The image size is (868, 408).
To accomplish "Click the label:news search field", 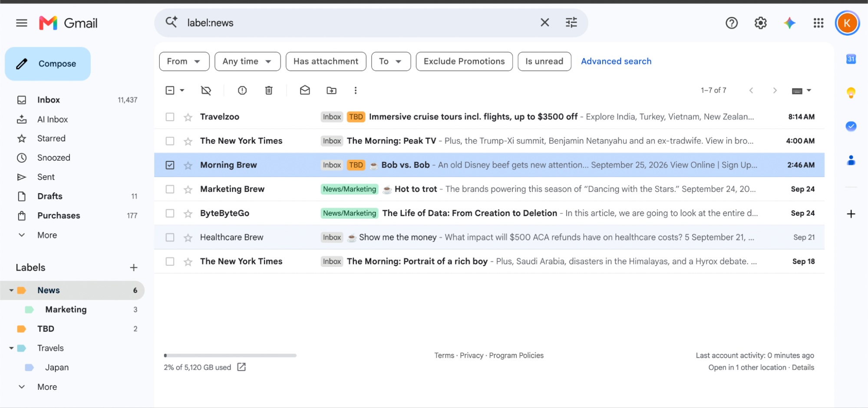I will (358, 23).
